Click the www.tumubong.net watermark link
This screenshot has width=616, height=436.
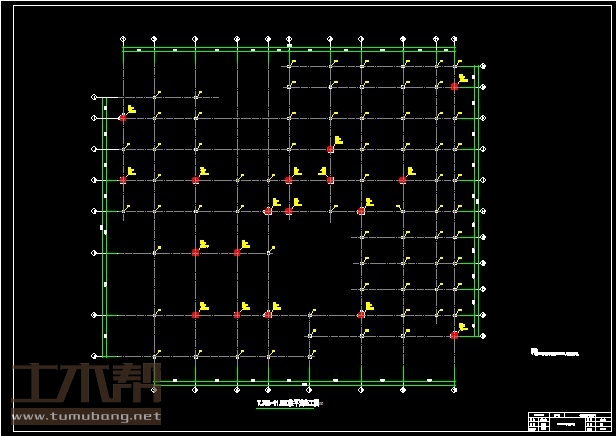click(x=85, y=415)
